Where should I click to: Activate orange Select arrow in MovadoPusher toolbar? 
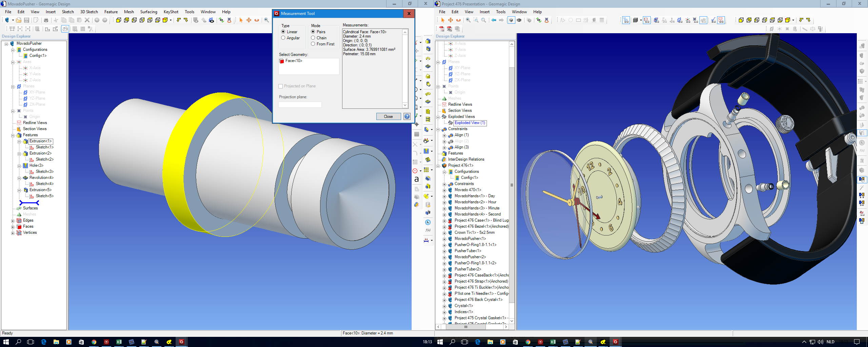tap(241, 20)
